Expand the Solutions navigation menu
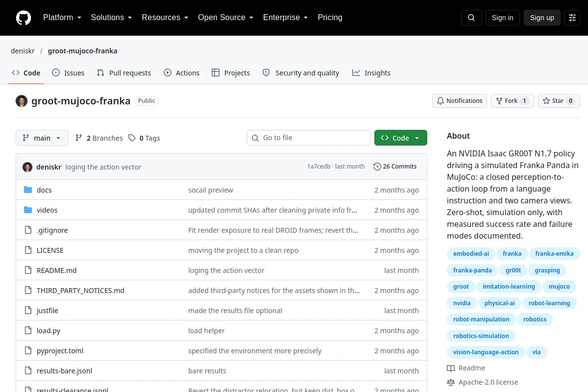The width and height of the screenshot is (588, 392). 111,18
